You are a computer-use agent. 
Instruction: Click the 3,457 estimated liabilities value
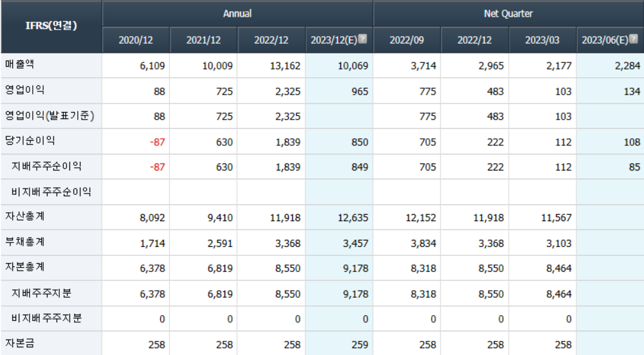356,243
